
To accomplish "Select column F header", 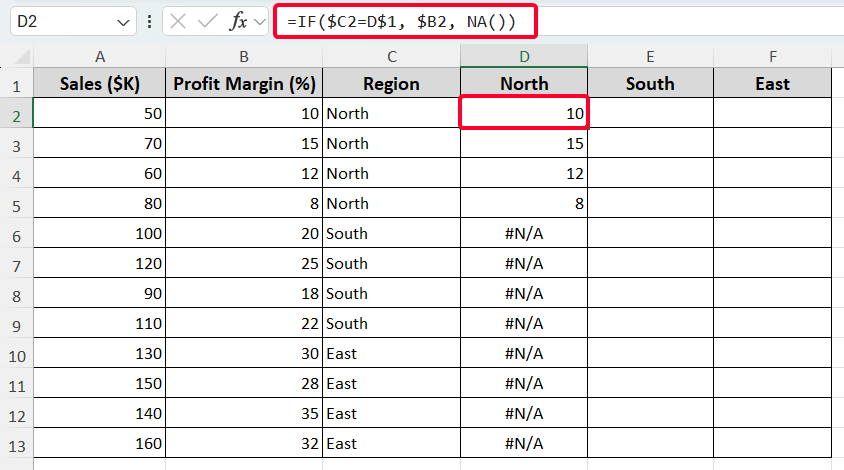I will (772, 56).
